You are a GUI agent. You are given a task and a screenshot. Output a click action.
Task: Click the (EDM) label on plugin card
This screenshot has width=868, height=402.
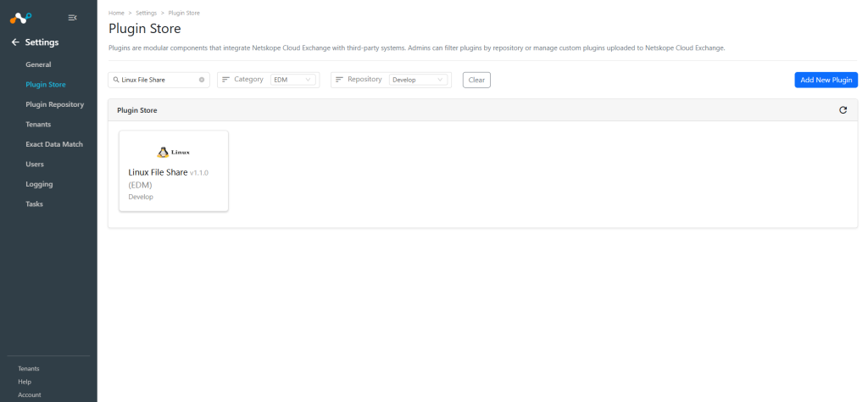pos(140,185)
